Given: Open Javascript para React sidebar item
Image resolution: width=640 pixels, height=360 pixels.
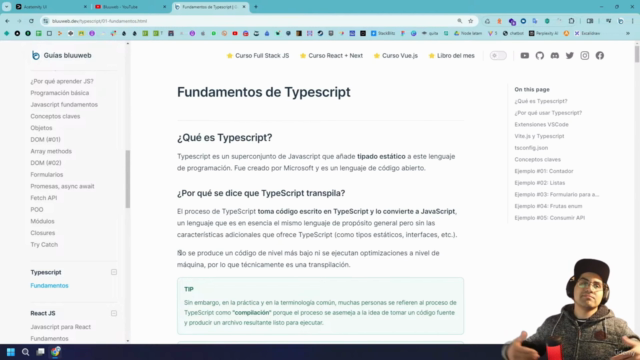Looking at the screenshot, I should [x=60, y=327].
